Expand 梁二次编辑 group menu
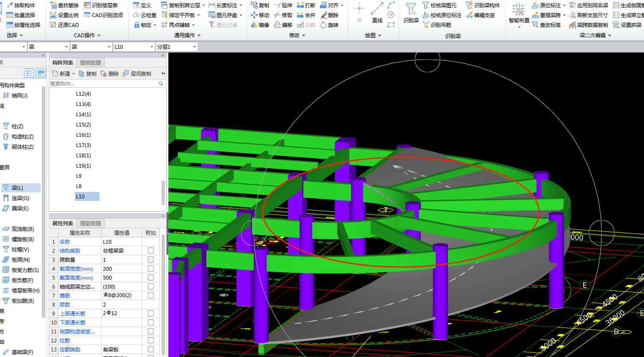The height and width of the screenshot is (357, 644). pos(595,35)
